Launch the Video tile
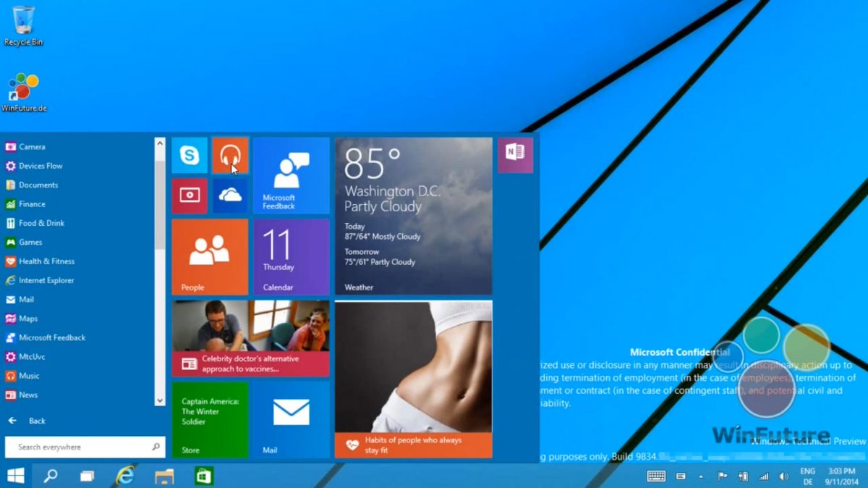 click(189, 195)
